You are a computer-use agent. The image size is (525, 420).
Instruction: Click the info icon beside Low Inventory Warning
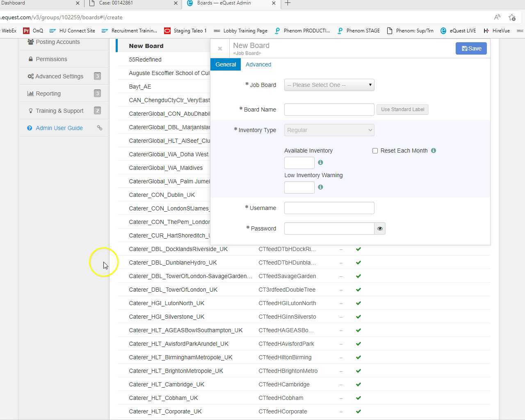320,187
